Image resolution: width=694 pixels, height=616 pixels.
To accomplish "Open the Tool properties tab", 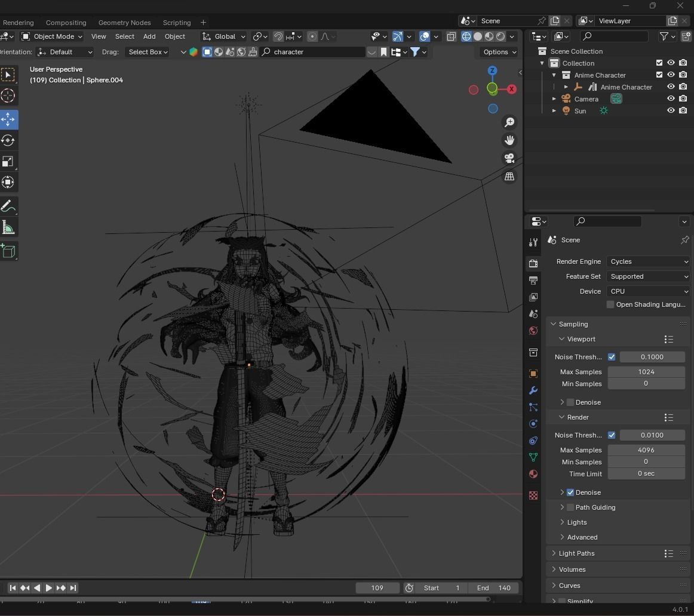I will tap(533, 242).
